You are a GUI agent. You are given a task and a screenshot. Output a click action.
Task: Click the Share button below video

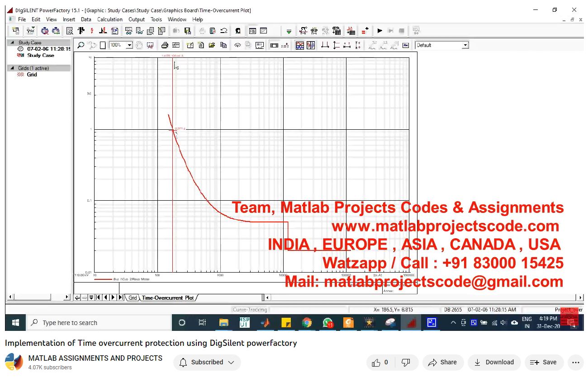(442, 362)
